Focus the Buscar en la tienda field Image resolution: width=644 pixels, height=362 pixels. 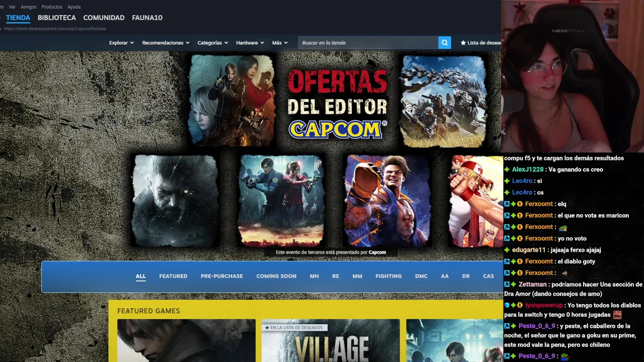[368, 43]
